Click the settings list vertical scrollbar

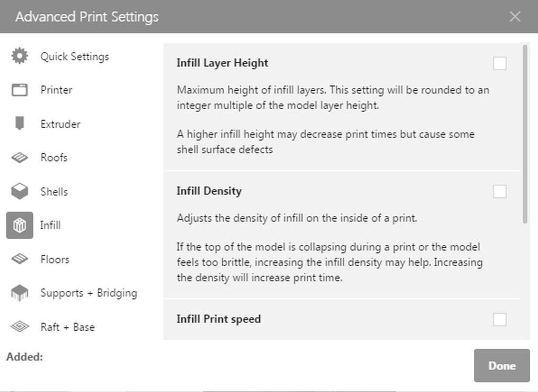click(525, 134)
